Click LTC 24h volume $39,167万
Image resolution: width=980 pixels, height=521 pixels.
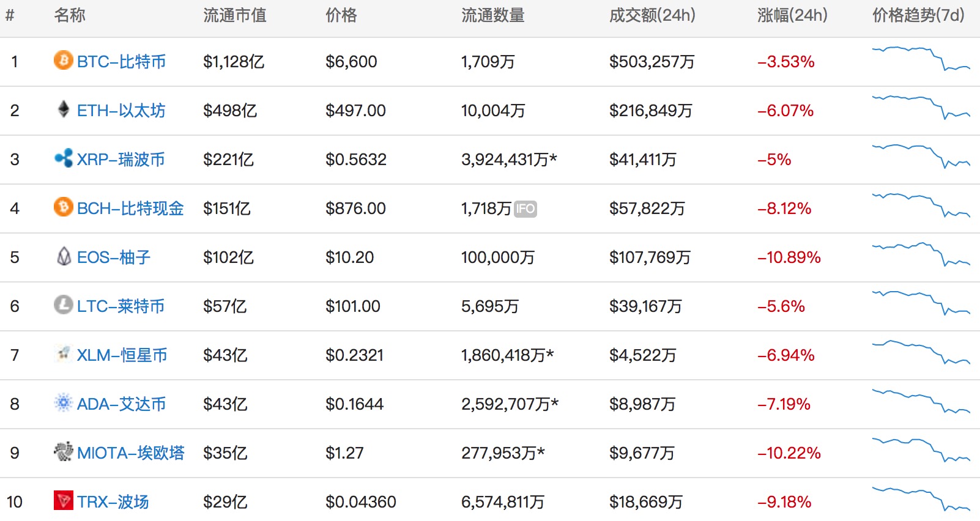pyautogui.click(x=645, y=306)
